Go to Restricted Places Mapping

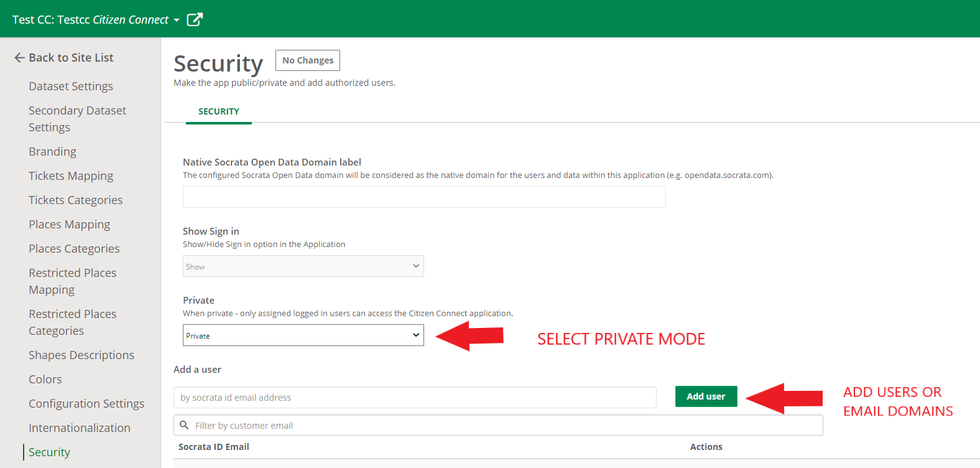pos(72,281)
